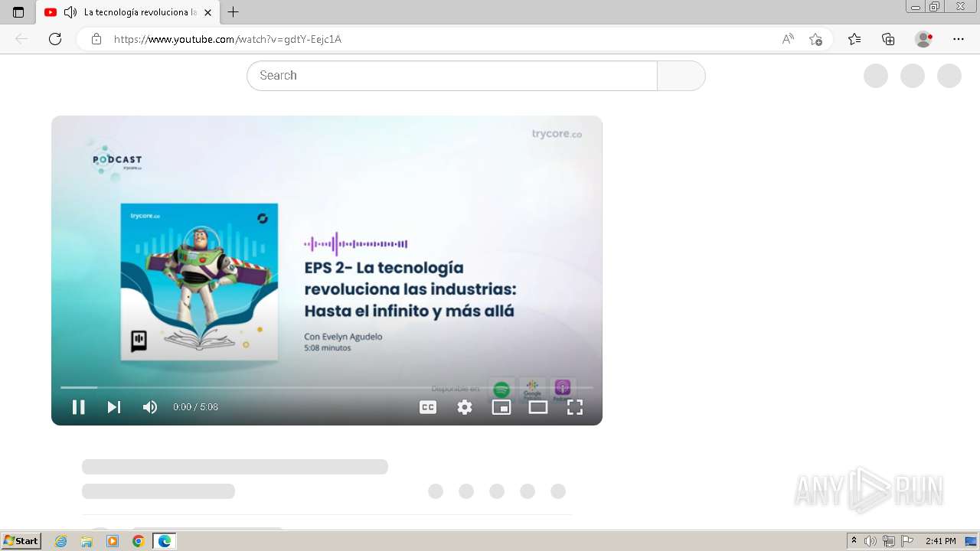Go back to the previous page
This screenshot has width=980, height=551.
(x=21, y=39)
